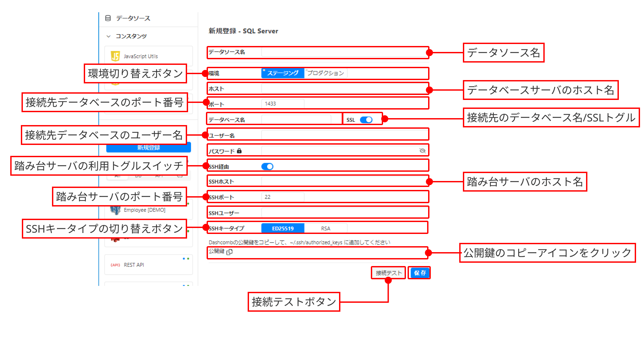Click the public key copy icon
644x362 pixels.
(x=229, y=252)
